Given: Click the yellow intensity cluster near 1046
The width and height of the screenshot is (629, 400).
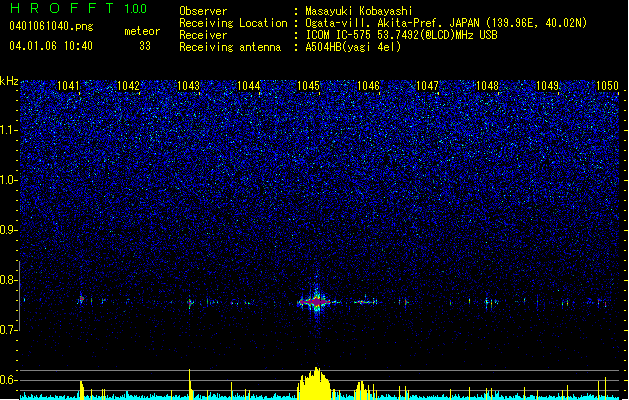Looking at the screenshot, I should coord(362,390).
